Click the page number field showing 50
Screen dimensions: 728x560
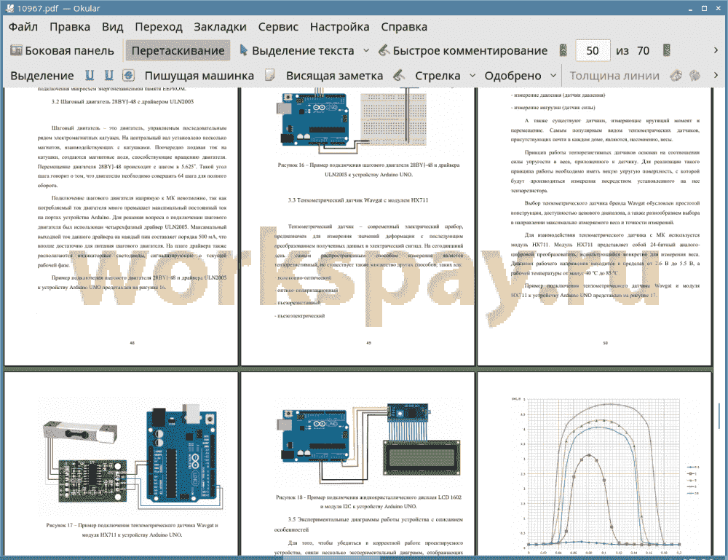click(593, 51)
